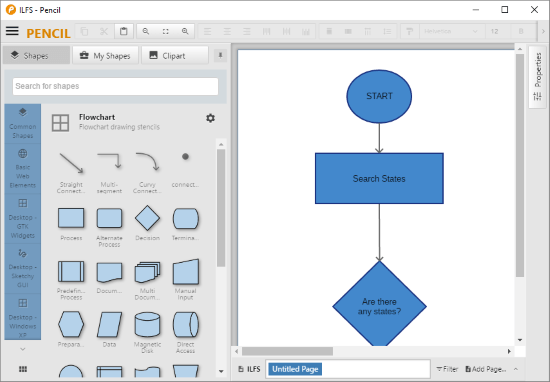Switch to the My Shapes tab
Viewport: 550px width, 382px height.
(105, 55)
